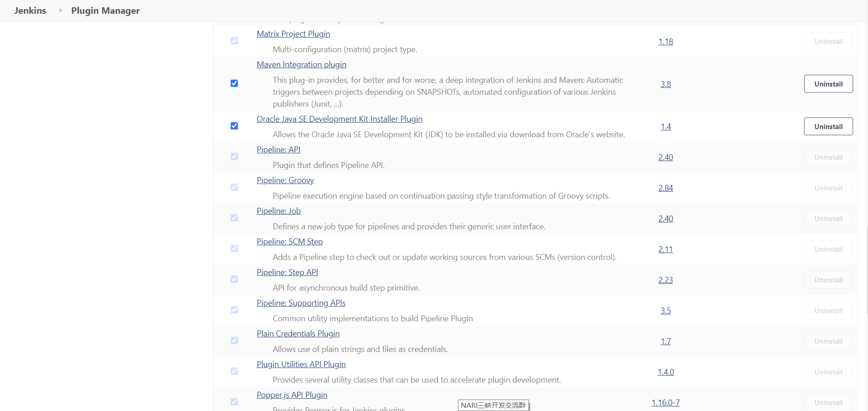Screen dimensions: 868x411
Task: Toggle the Pipeline: SCM Step checkbox
Action: click(234, 249)
